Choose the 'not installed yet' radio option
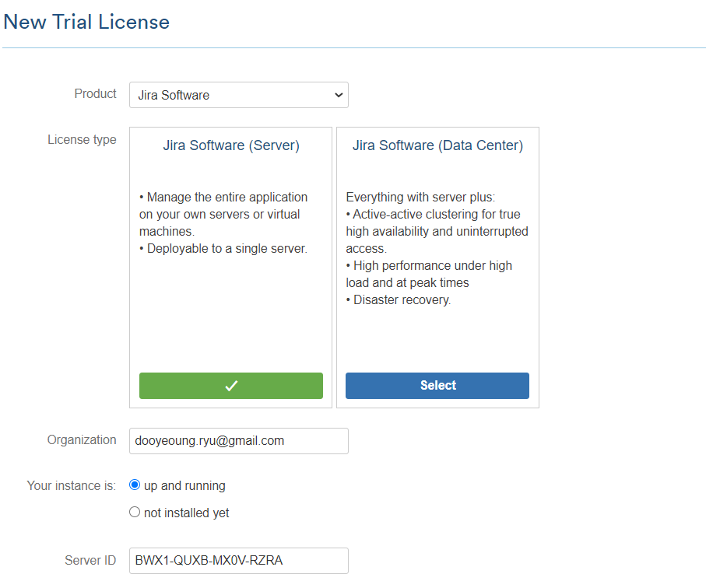The image size is (706, 588). 135,512
